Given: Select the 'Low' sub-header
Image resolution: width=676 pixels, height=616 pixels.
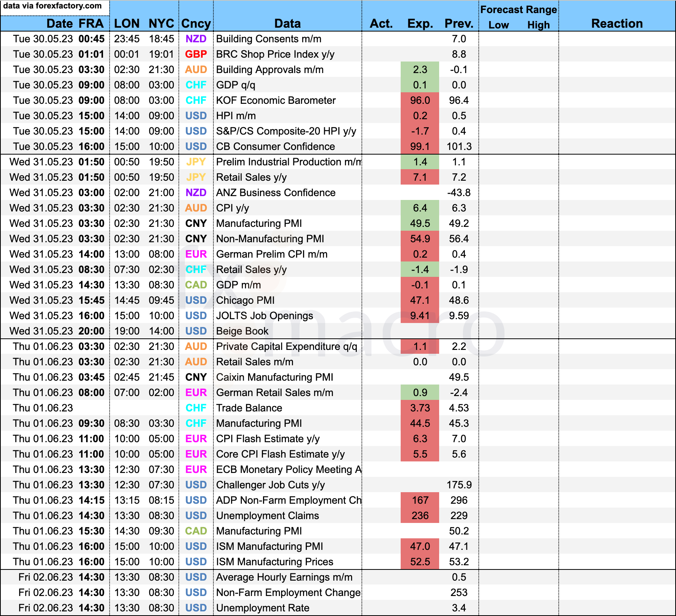Looking at the screenshot, I should (x=499, y=25).
